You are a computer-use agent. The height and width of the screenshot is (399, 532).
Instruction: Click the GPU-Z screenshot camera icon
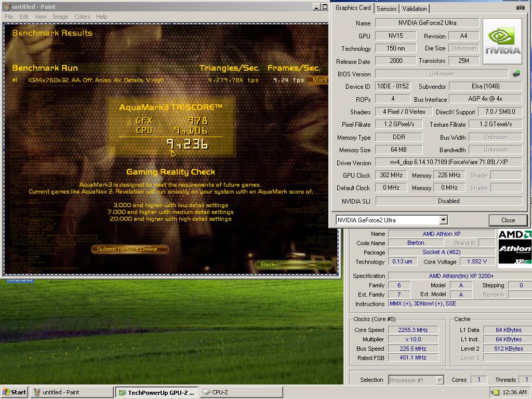[x=520, y=7]
